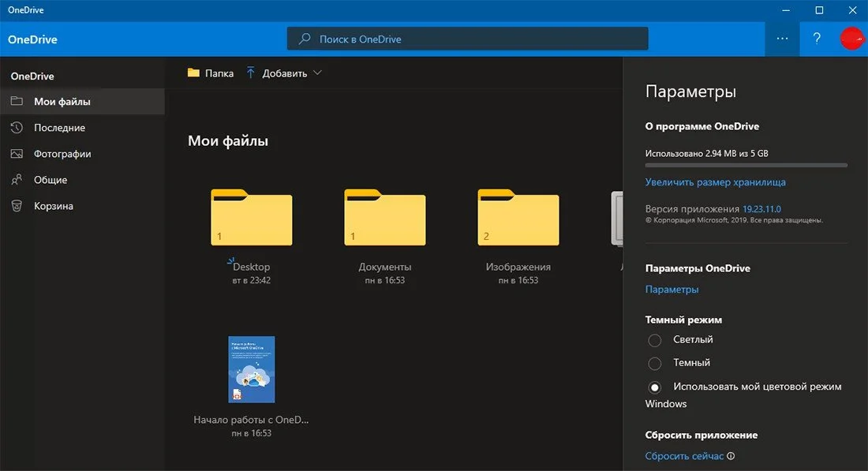The width and height of the screenshot is (868, 471).
Task: Click the app version link 19.23.11.0
Action: point(761,209)
